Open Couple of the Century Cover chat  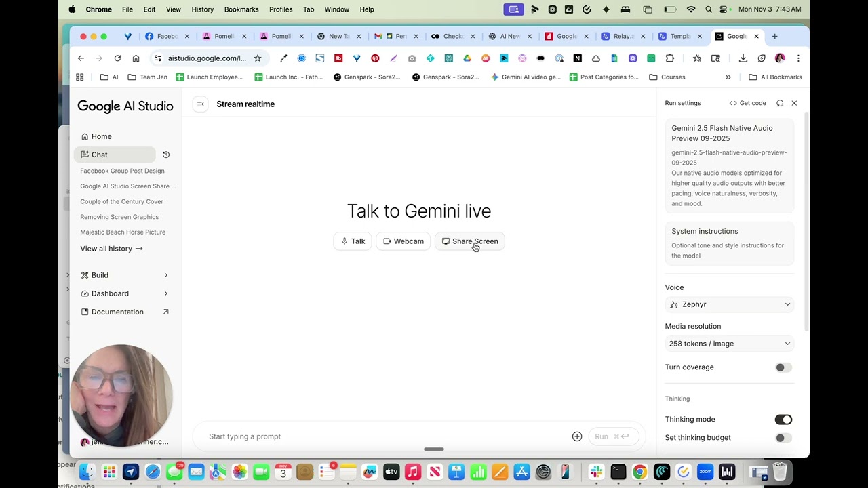coord(122,201)
